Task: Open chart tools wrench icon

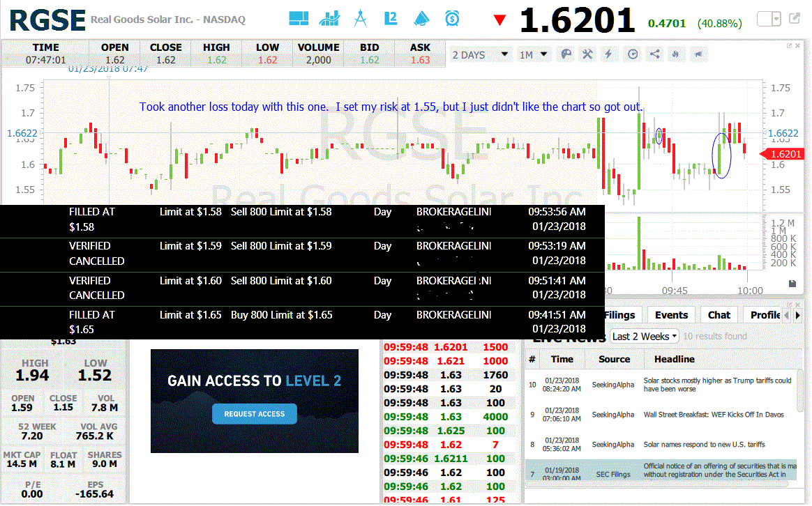Action: click(587, 54)
